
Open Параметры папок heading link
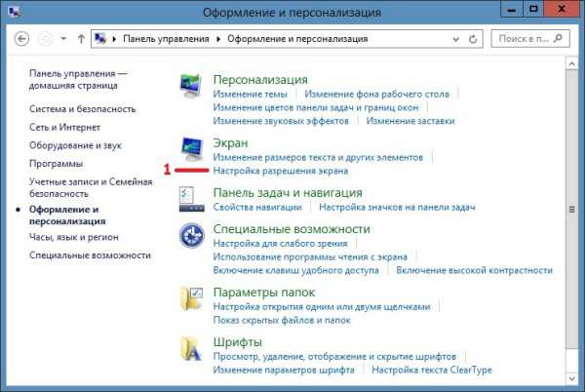pos(264,292)
